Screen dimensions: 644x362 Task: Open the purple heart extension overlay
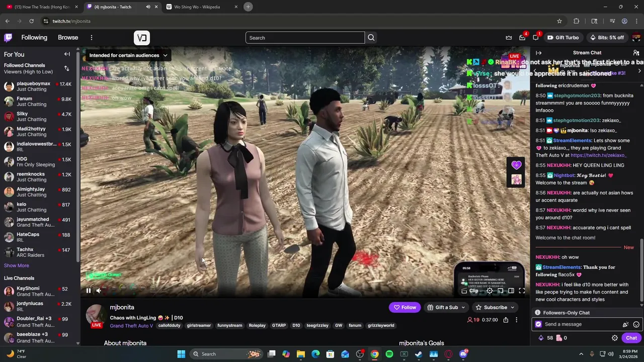(516, 165)
